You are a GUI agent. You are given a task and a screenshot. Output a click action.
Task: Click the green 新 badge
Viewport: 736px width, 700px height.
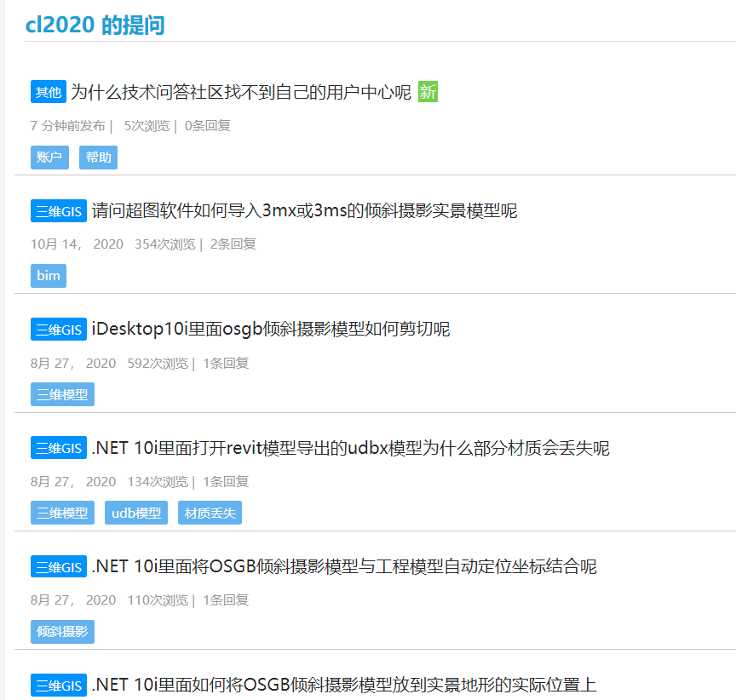[428, 92]
